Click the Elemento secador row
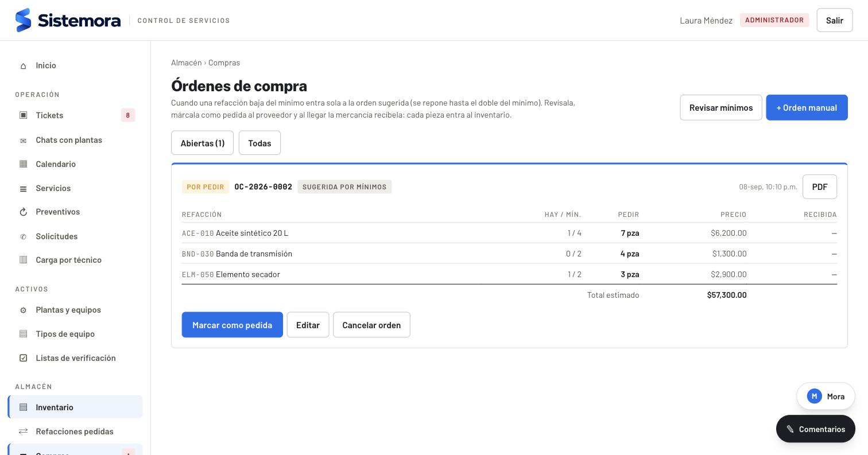Viewport: 868px width, 455px height. [x=509, y=274]
